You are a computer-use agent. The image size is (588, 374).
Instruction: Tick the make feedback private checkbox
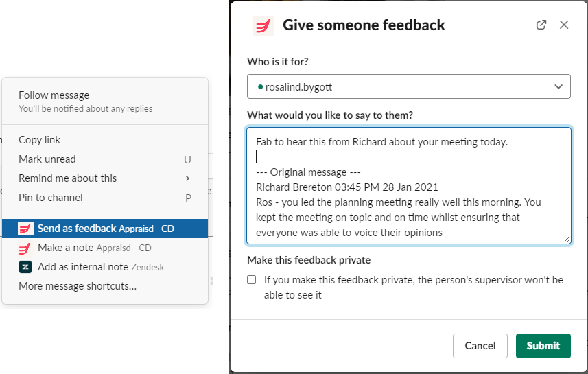pyautogui.click(x=252, y=280)
